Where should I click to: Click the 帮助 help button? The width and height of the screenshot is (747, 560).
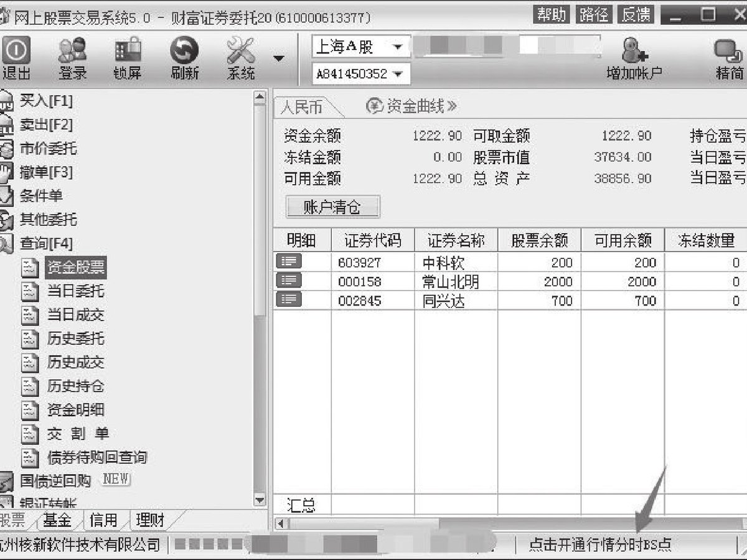pos(553,15)
